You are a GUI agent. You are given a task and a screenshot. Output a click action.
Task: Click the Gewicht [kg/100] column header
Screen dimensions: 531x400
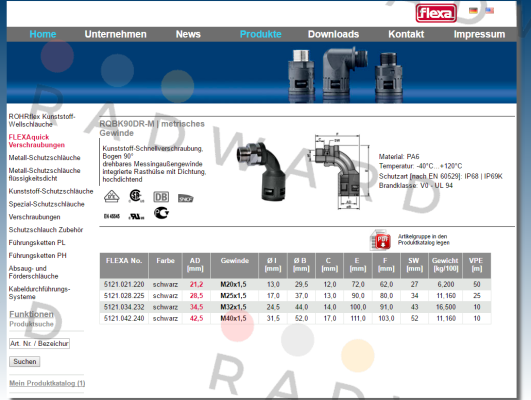click(445, 265)
